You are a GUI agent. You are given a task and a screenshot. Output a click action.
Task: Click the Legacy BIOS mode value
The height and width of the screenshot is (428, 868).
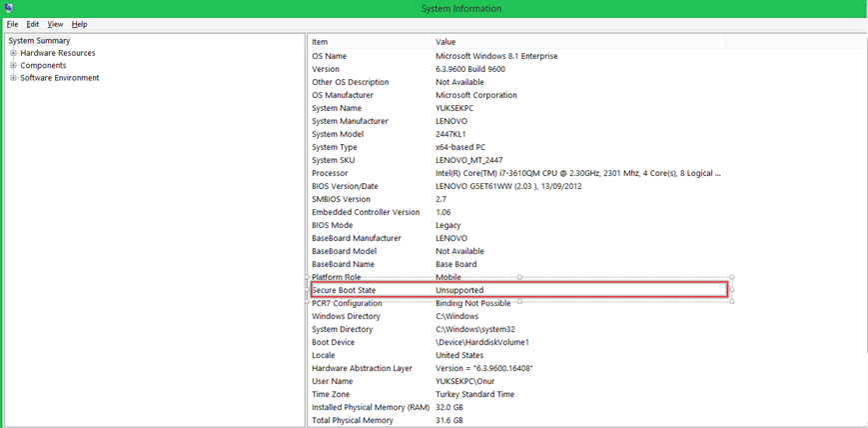(447, 225)
